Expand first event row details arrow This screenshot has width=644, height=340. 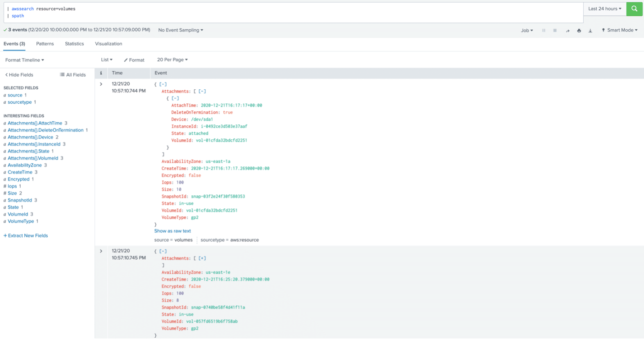point(101,84)
